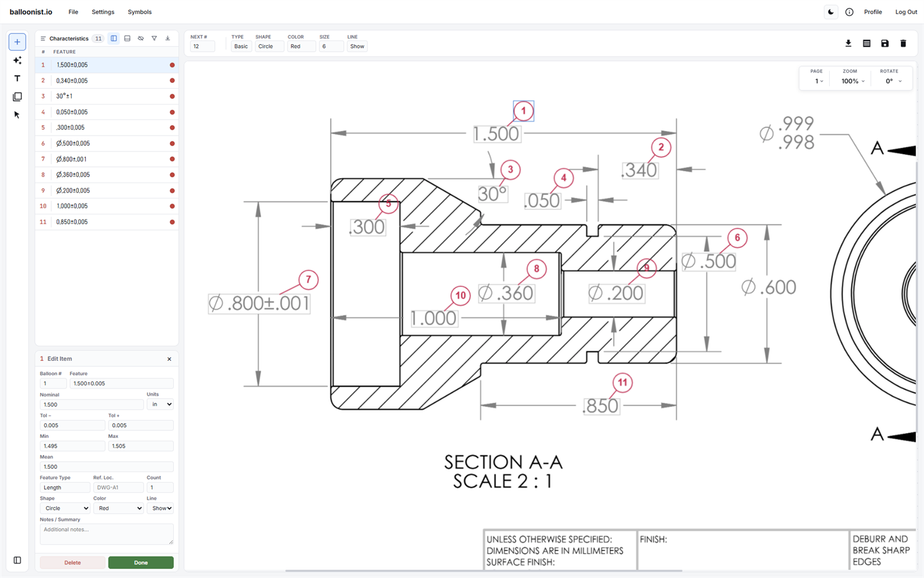Toggle dark mode moon icon
The image size is (924, 578).
831,12
